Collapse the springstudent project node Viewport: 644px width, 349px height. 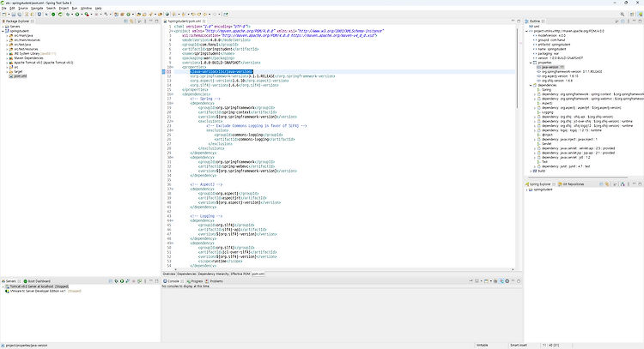click(3, 31)
